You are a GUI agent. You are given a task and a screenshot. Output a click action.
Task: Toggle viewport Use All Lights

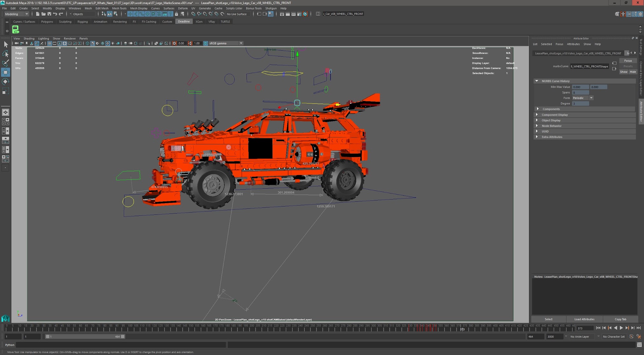[x=113, y=43]
